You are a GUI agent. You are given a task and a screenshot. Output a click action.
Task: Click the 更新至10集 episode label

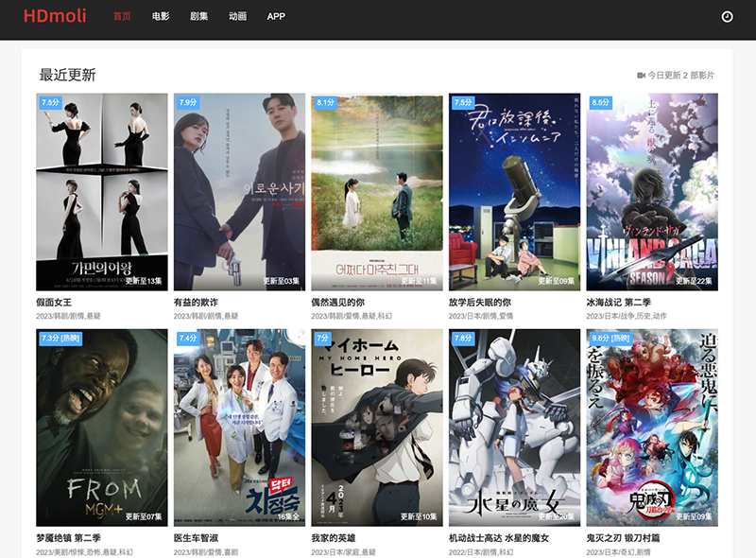click(419, 516)
